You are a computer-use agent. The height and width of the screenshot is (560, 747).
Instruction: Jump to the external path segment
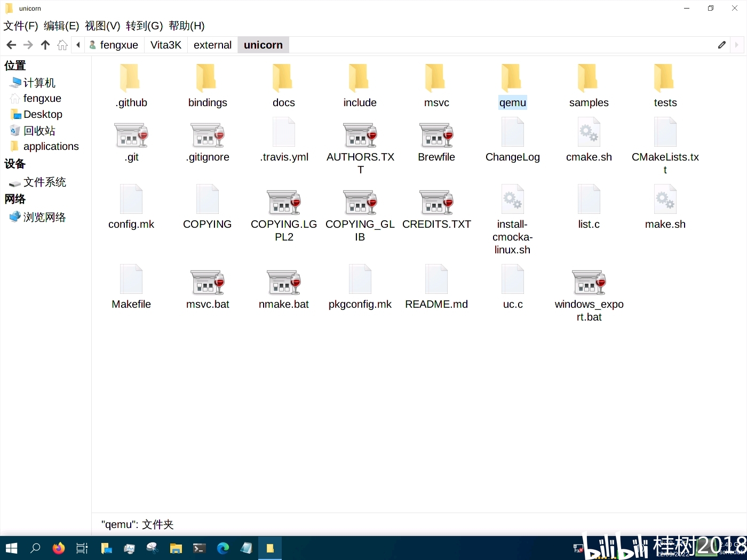click(x=212, y=45)
